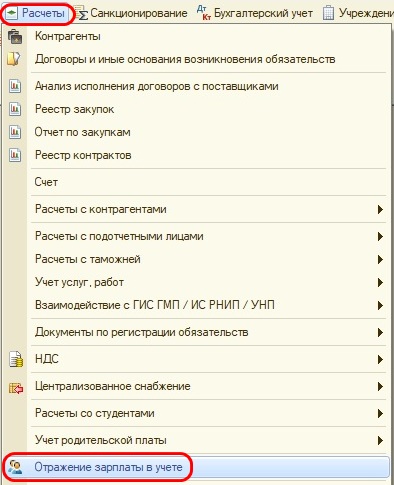
Task: Expand the Учет родительской платы submenu arrow
Action: [380, 440]
